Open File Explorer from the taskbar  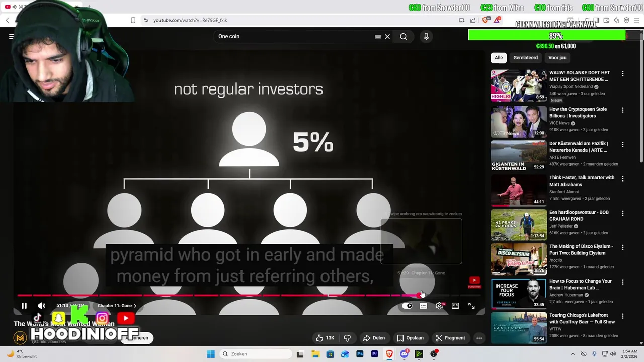(x=315, y=354)
